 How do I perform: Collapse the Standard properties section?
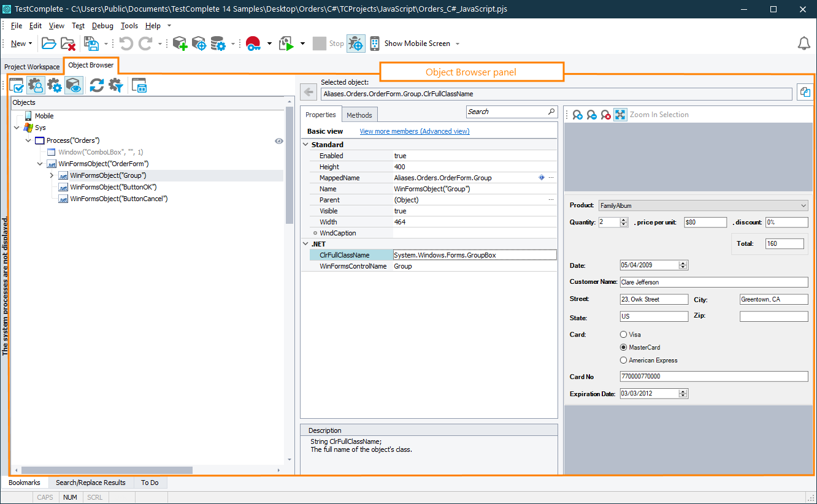pyautogui.click(x=305, y=145)
